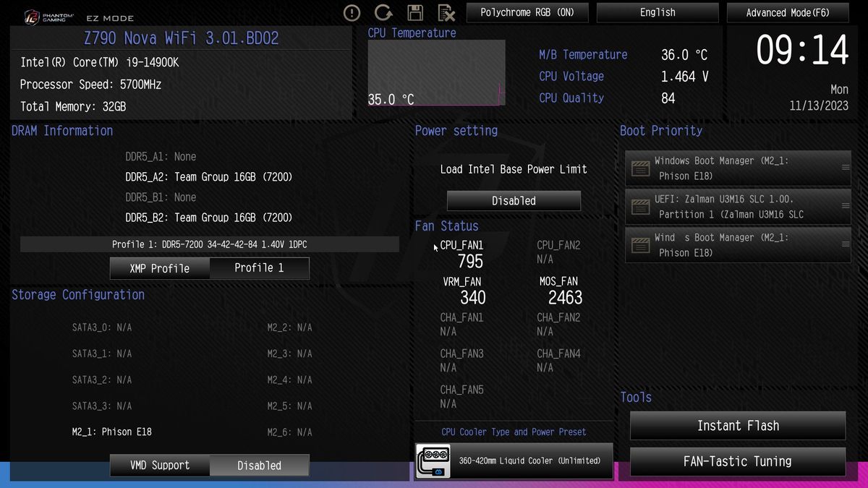Toggle the VMD Support Disabled setting

[x=259, y=465]
